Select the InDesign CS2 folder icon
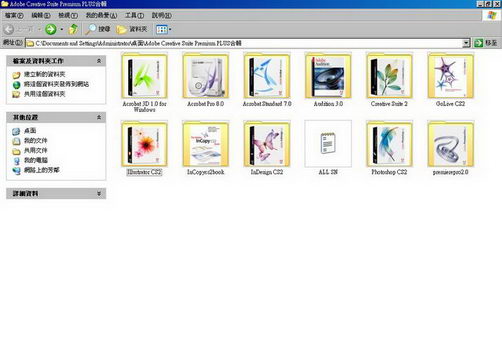This screenshot has height=361, width=502. pos(267,144)
